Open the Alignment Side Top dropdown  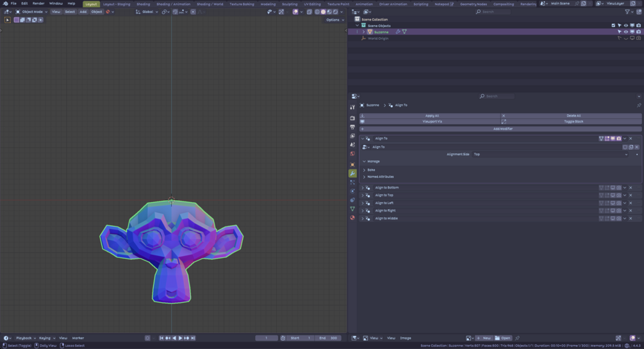click(x=550, y=154)
